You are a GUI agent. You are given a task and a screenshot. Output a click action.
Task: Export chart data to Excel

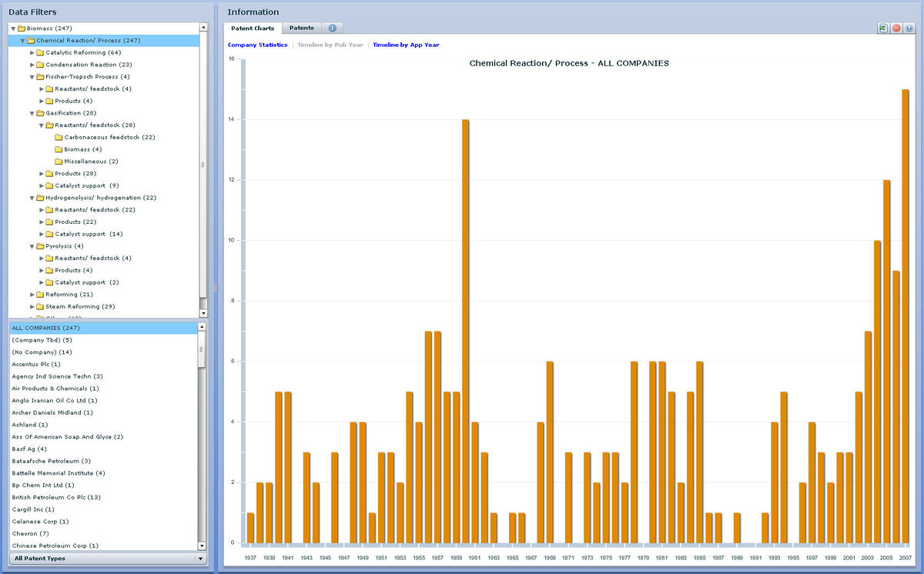(x=882, y=28)
